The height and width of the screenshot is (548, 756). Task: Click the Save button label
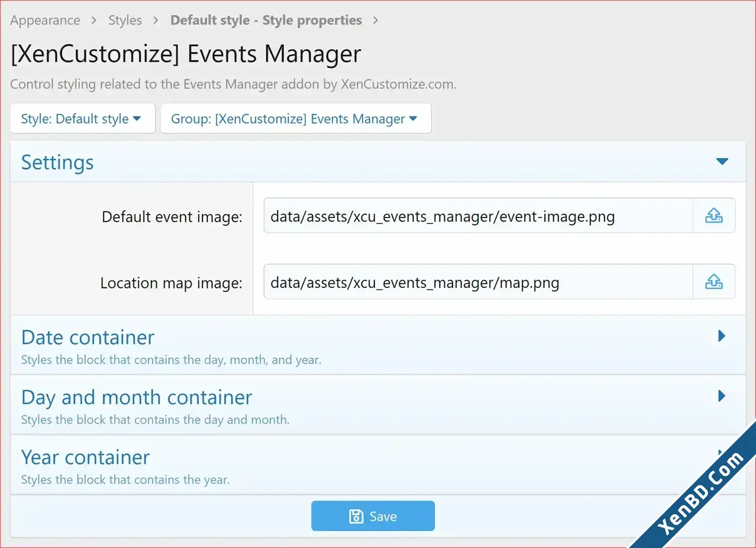tap(383, 517)
